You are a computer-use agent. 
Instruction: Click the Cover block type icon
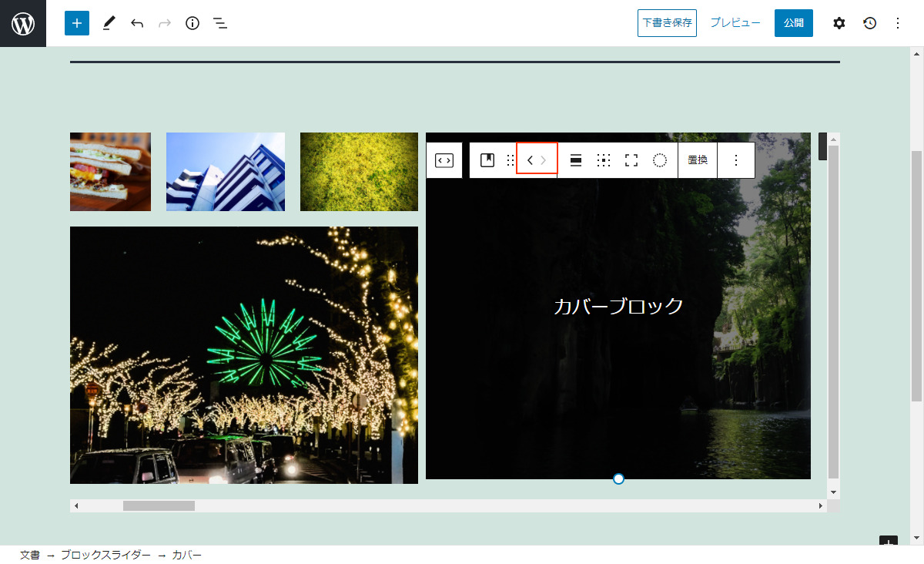487,160
